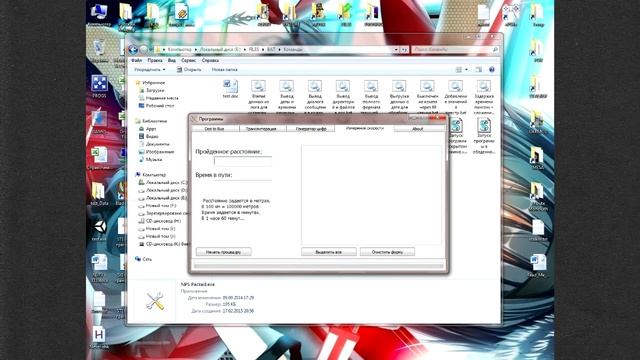The height and width of the screenshot is (360, 640).
Task: Expand Сеть in navigation pane
Action: (143, 259)
